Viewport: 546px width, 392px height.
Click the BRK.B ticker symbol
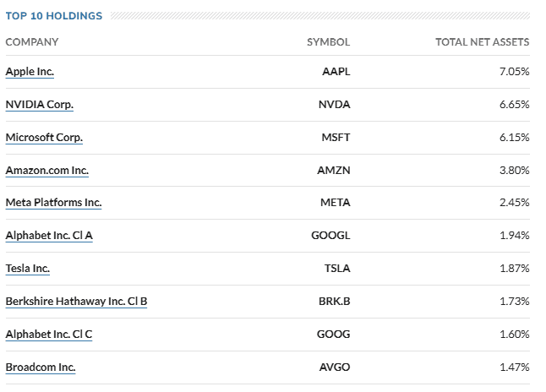click(335, 301)
